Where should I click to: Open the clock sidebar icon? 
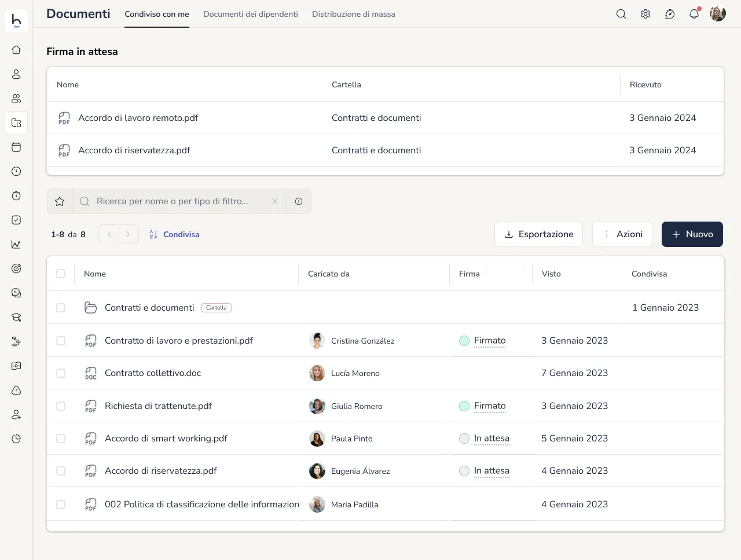pos(16,171)
